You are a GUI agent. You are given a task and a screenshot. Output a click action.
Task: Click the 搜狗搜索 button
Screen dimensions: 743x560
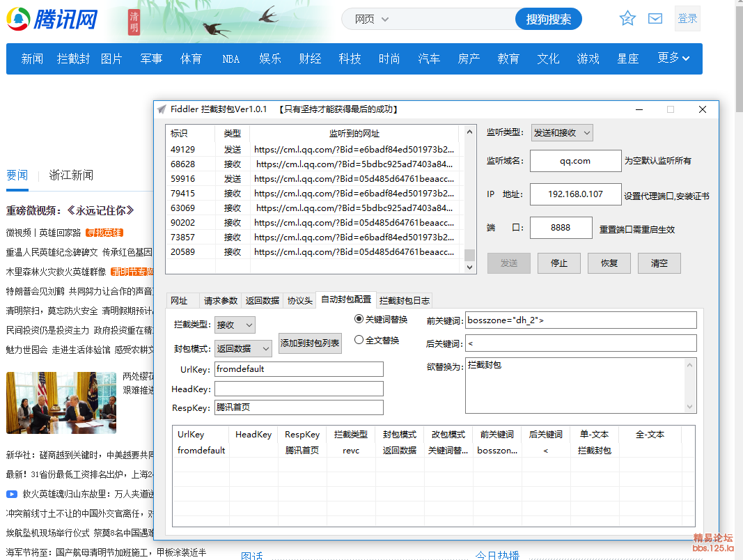pos(548,19)
